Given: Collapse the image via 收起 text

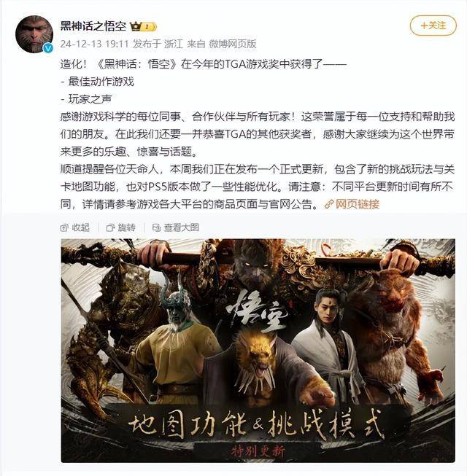Looking at the screenshot, I should click(81, 227).
